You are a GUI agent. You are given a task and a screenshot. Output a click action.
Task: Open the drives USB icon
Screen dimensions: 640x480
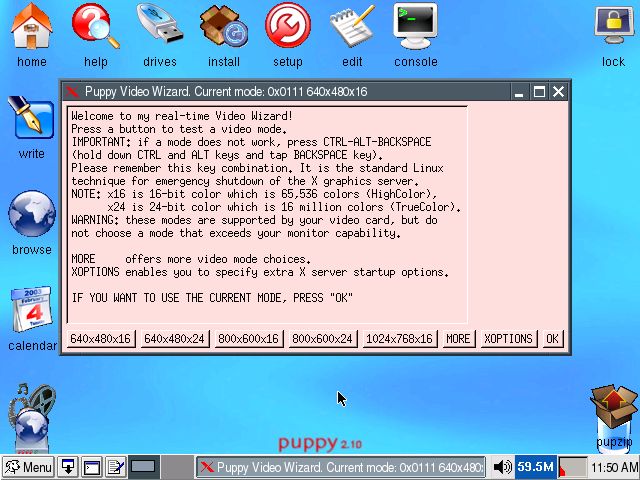click(x=160, y=24)
